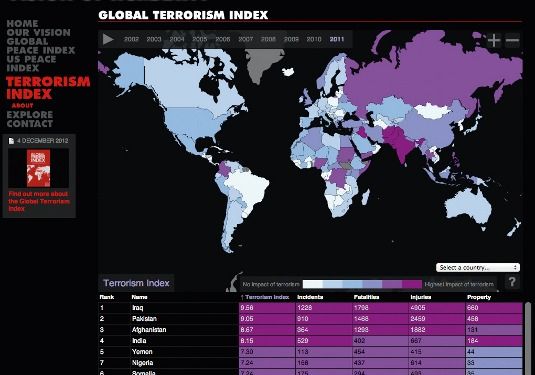
Task: Go to Home in the sidebar
Action: [22, 24]
